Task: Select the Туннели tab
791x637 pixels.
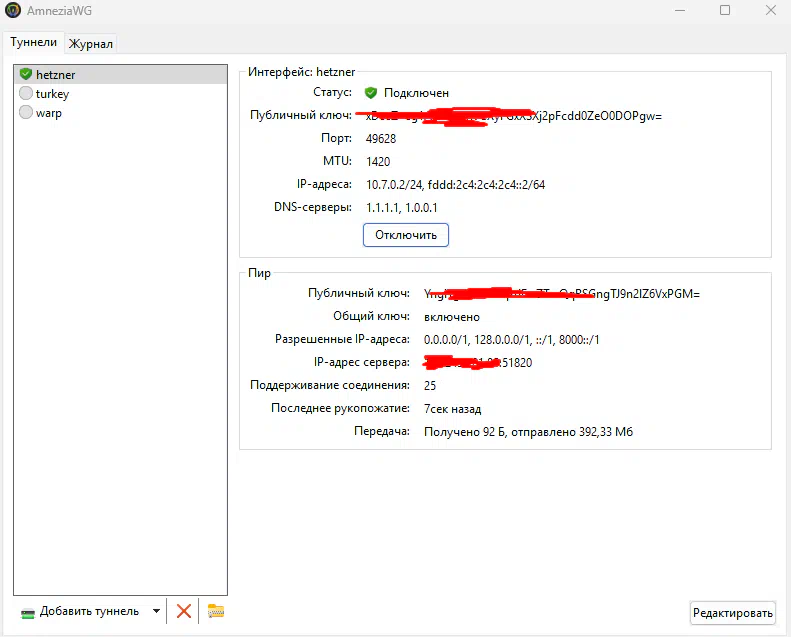Action: point(33,42)
